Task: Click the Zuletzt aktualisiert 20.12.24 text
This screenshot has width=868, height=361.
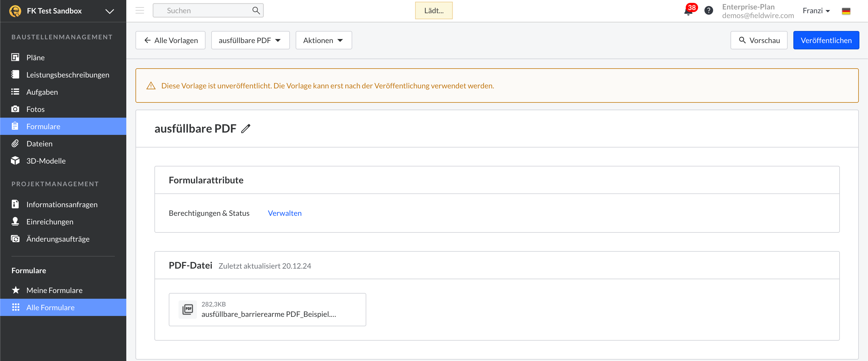Action: (x=265, y=266)
